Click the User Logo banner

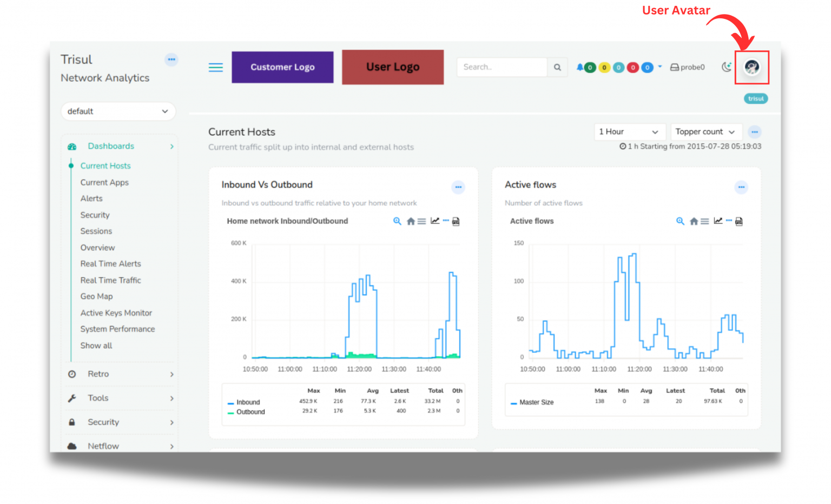tap(393, 67)
